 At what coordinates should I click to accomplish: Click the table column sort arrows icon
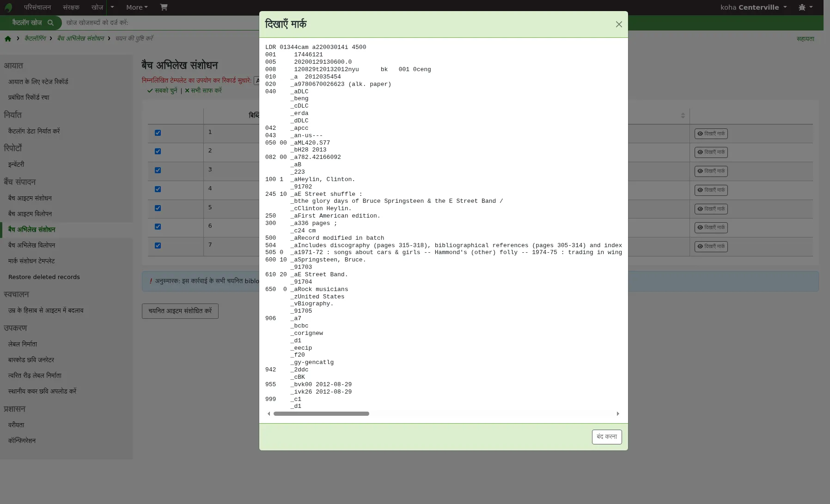pos(683,115)
